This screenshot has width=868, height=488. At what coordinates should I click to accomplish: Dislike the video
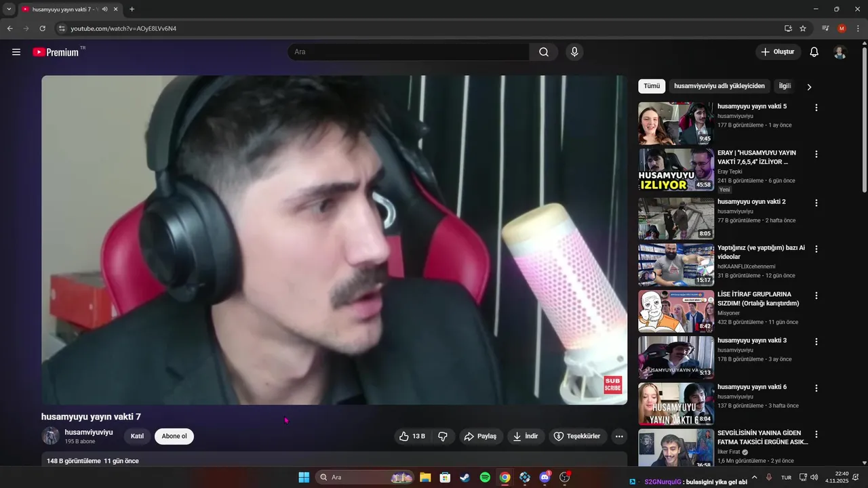point(443,436)
